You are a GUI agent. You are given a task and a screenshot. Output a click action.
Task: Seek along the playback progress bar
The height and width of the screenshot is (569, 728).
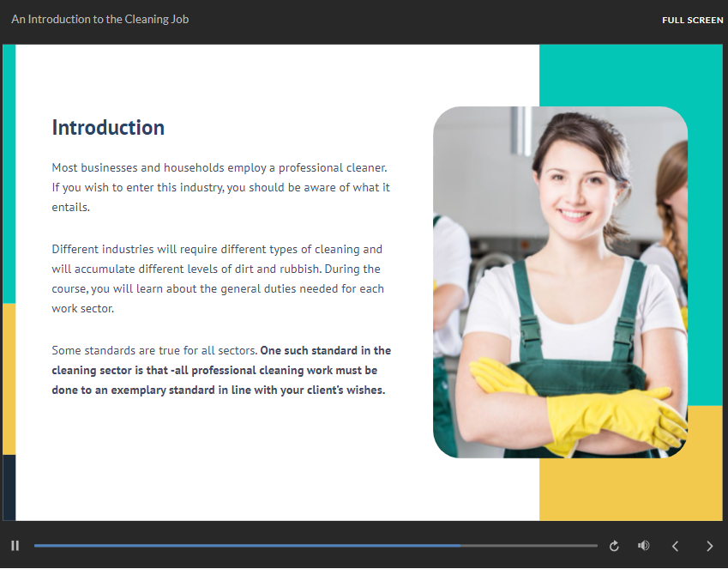click(316, 546)
